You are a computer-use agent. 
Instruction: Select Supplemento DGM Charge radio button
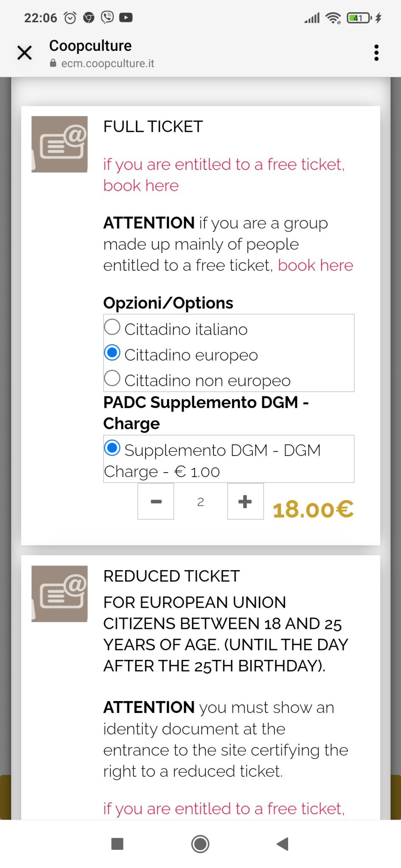(112, 448)
